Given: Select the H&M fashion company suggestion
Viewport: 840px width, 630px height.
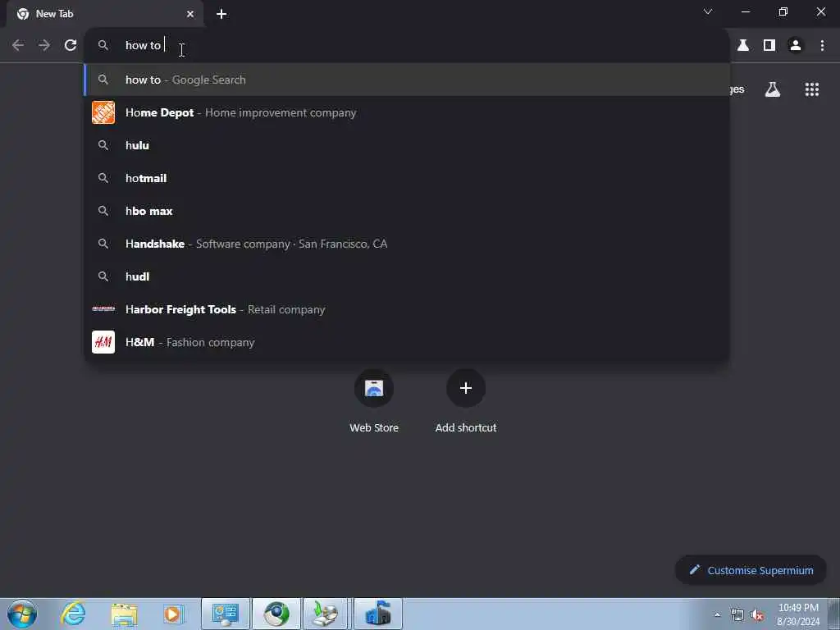Looking at the screenshot, I should (407, 342).
